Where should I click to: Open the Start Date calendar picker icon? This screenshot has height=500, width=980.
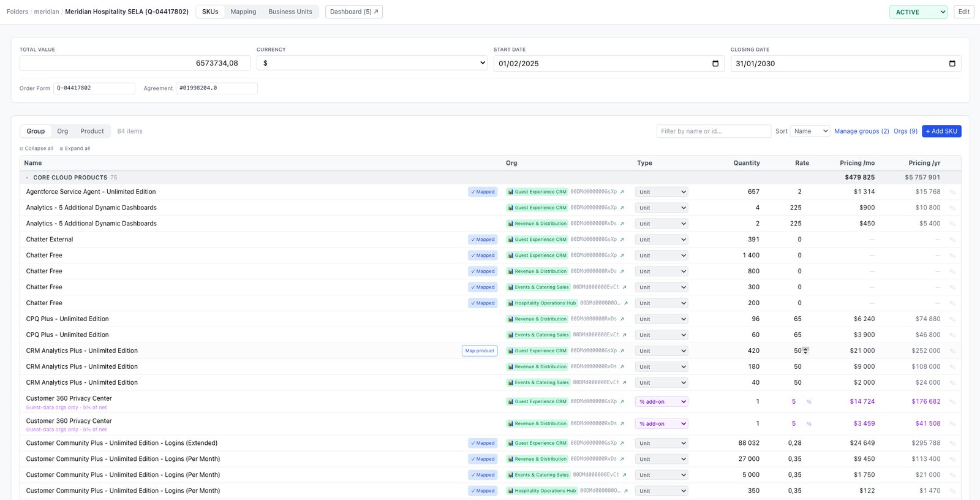click(x=715, y=64)
